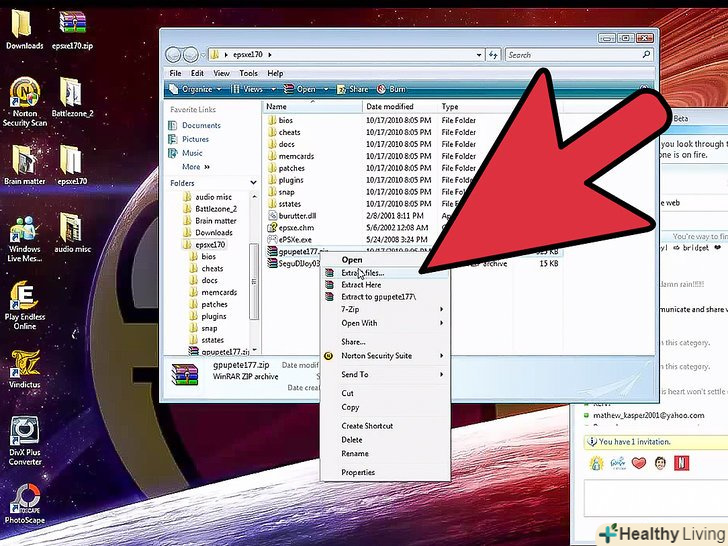Click the red N icon in Messenger window

point(682,463)
